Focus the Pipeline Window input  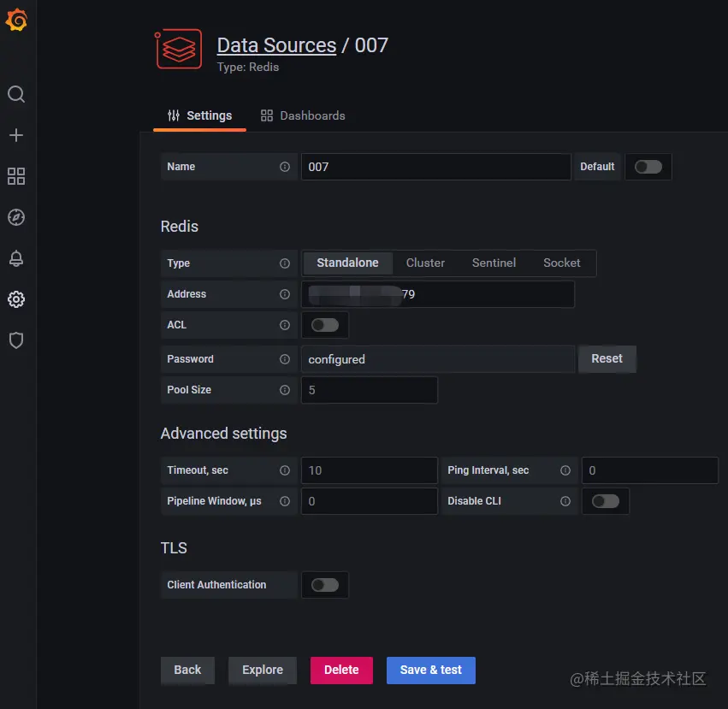tap(369, 501)
